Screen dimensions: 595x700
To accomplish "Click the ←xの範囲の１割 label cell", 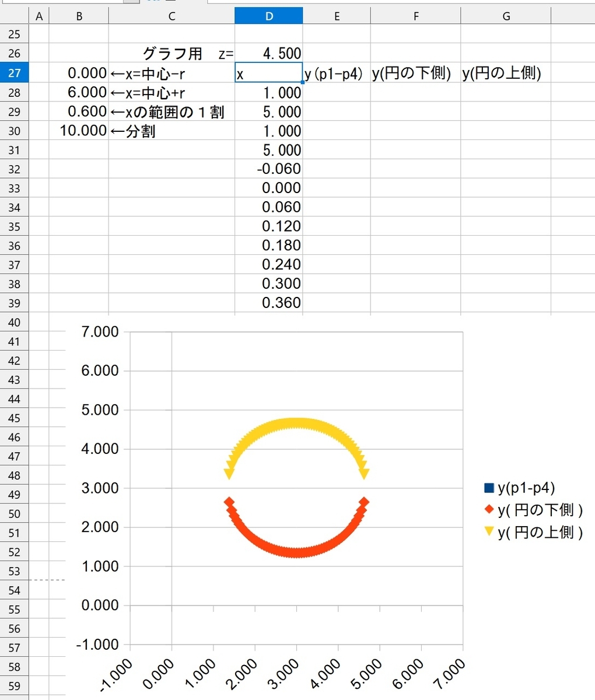I will point(171,111).
